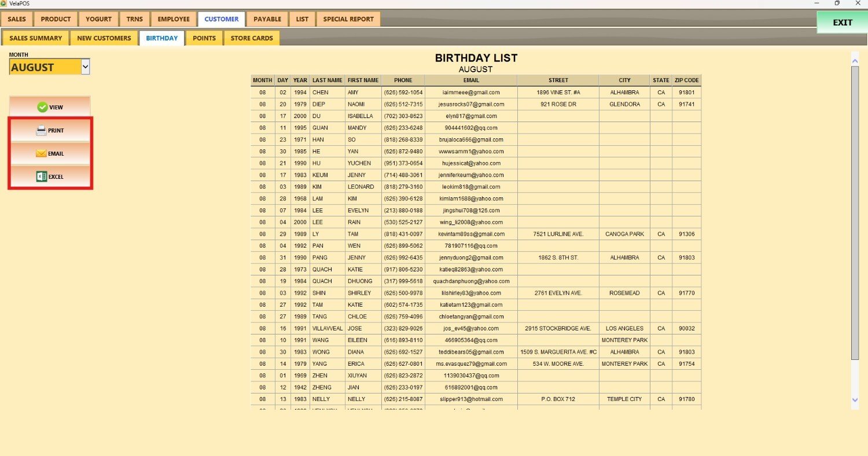Click the VelaPOS app icon in title bar
This screenshot has width=868, height=456.
(x=4, y=3)
